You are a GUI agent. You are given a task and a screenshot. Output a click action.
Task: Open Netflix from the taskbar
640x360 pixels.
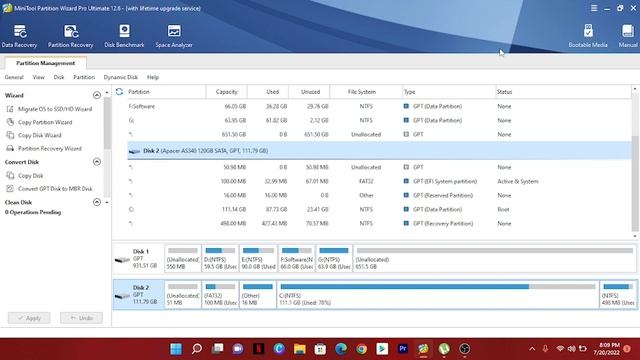tap(258, 349)
